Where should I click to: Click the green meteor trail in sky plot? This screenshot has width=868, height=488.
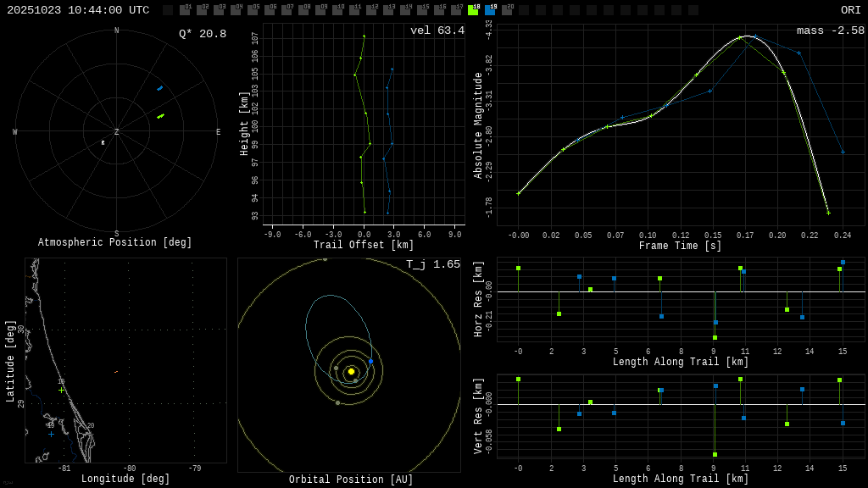coord(160,116)
